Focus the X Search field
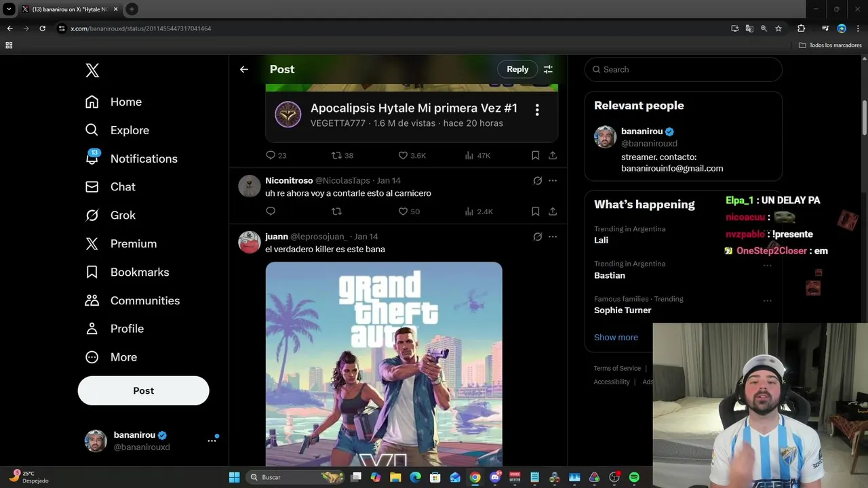868x488 pixels. tap(684, 69)
